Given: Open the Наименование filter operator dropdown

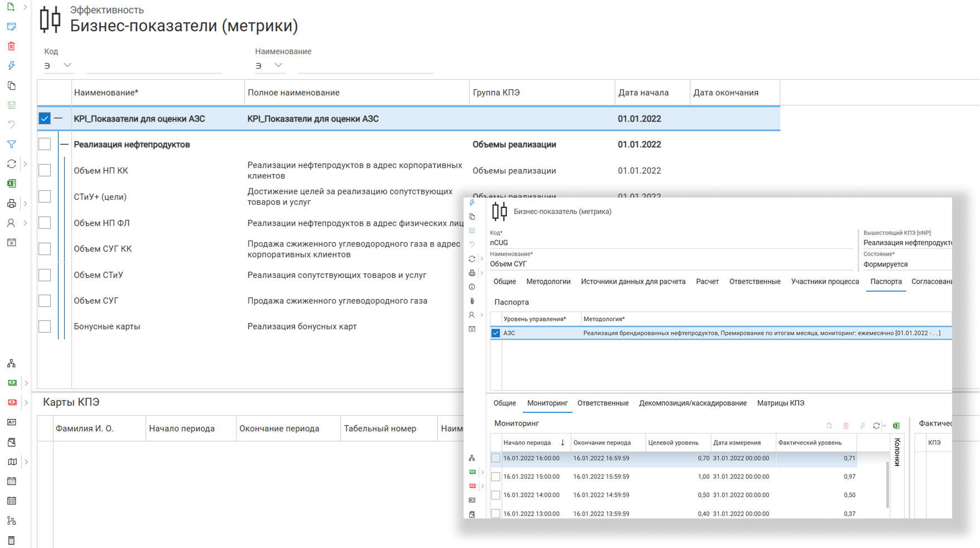Looking at the screenshot, I should click(278, 65).
